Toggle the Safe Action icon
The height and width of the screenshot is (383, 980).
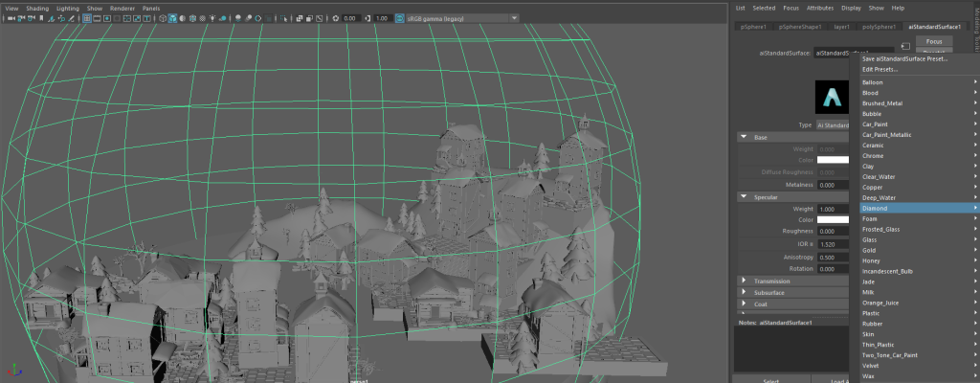[137, 18]
